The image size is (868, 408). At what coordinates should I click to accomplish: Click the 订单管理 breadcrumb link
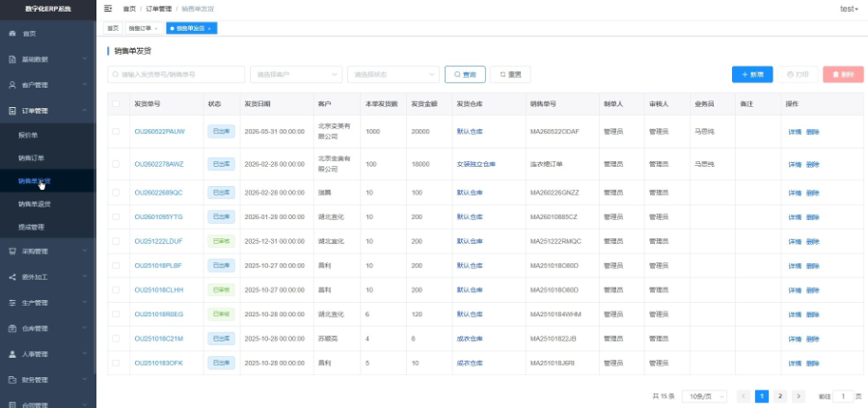158,9
